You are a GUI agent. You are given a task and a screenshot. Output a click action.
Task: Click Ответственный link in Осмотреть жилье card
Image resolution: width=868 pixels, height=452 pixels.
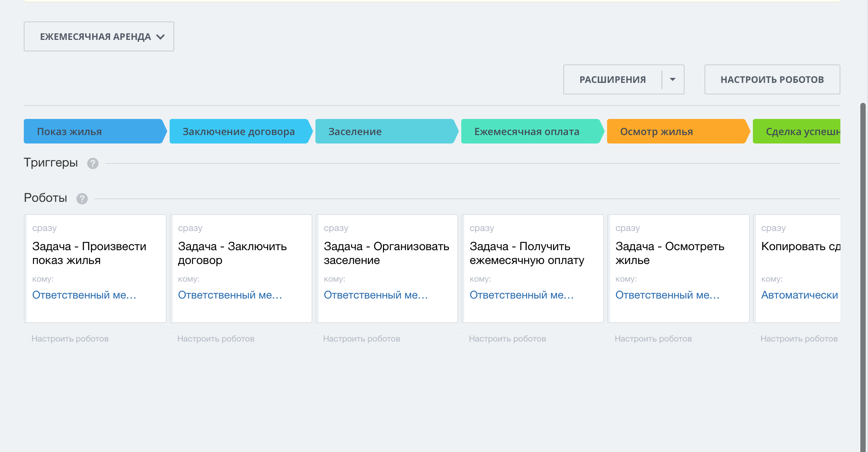pyautogui.click(x=667, y=295)
